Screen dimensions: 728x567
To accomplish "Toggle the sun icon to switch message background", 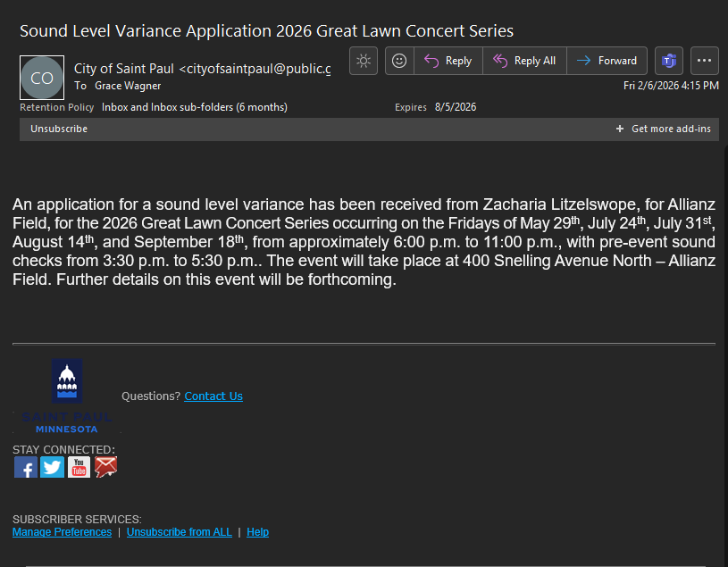I will 363,61.
